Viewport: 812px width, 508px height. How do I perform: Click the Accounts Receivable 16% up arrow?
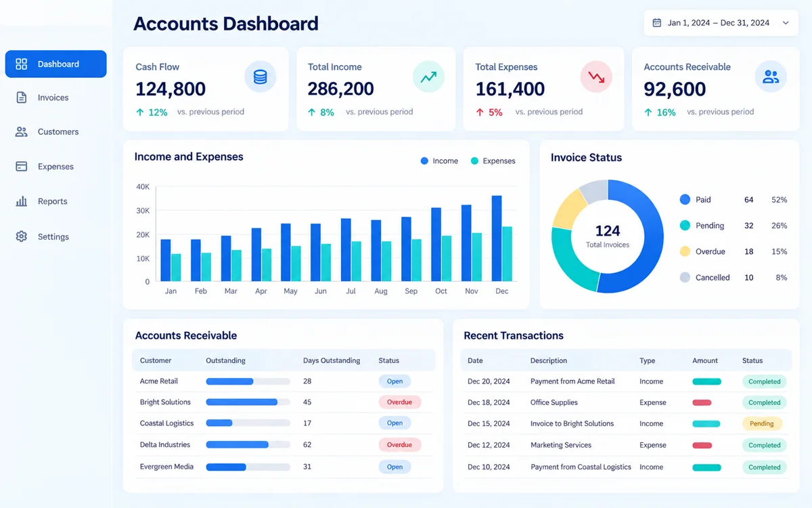648,112
